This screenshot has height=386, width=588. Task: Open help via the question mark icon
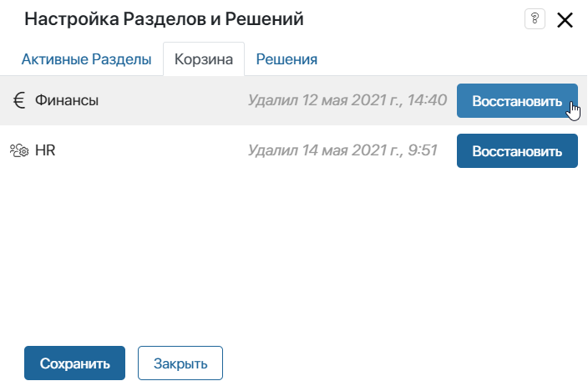[x=535, y=18]
